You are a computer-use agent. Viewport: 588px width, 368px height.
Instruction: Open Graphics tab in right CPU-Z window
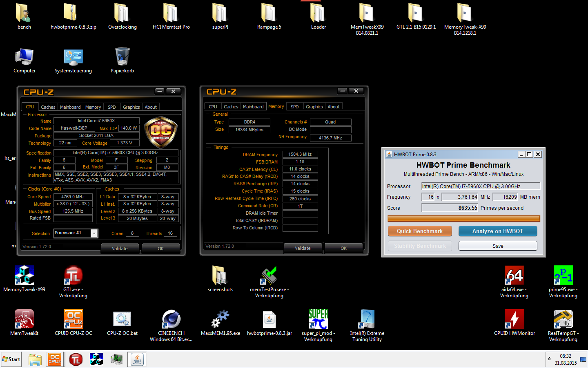point(314,107)
